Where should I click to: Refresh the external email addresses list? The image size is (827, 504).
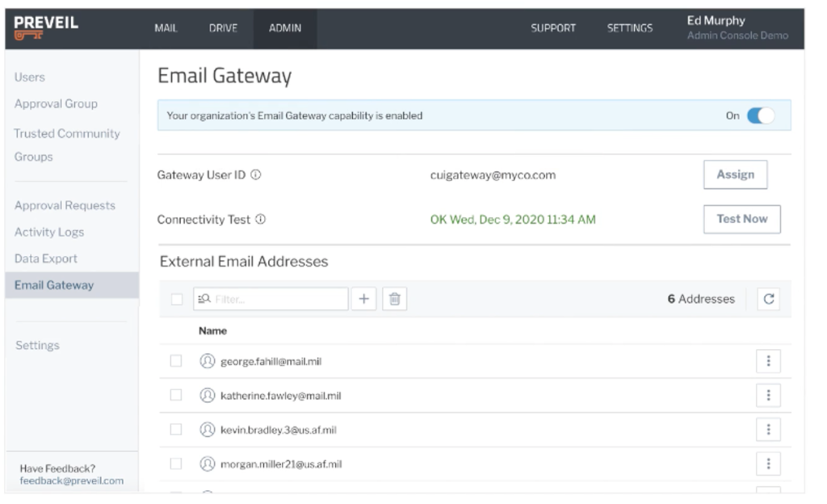[768, 298]
